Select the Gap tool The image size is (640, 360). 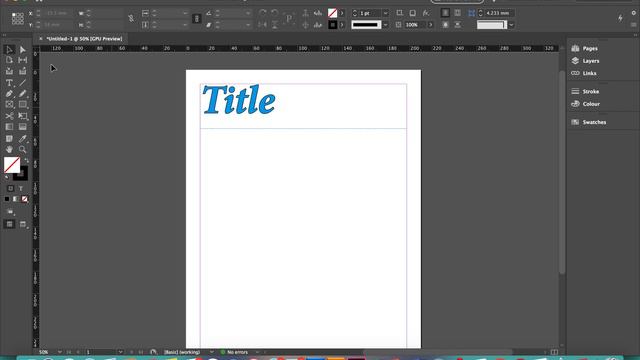click(22, 60)
